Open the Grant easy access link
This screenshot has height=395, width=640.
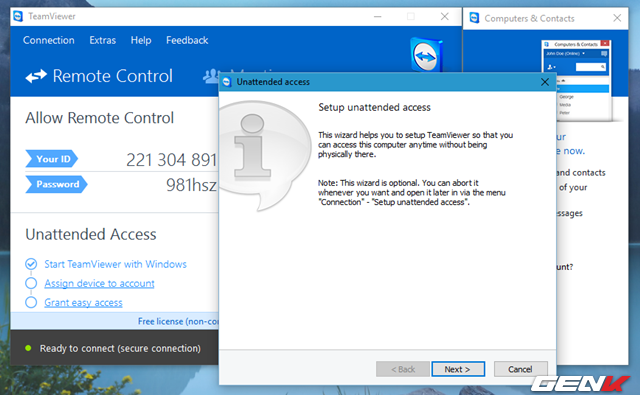[x=83, y=302]
